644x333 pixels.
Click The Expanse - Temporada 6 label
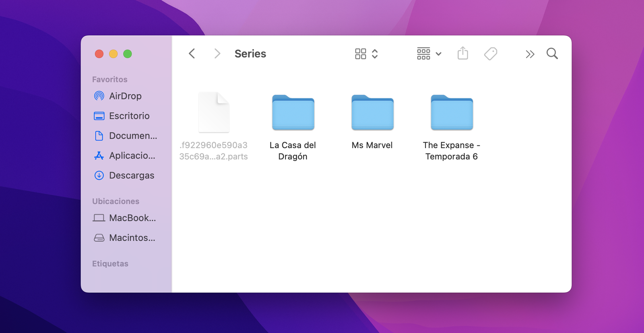pyautogui.click(x=452, y=151)
